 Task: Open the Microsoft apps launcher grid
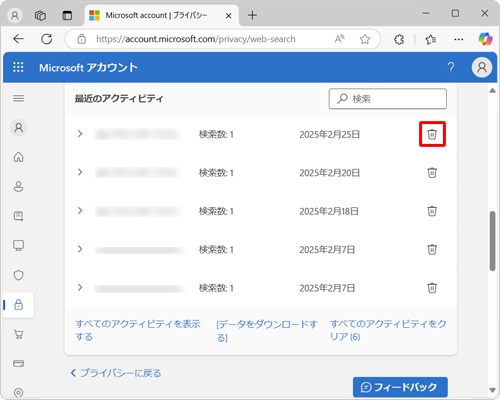(x=18, y=67)
